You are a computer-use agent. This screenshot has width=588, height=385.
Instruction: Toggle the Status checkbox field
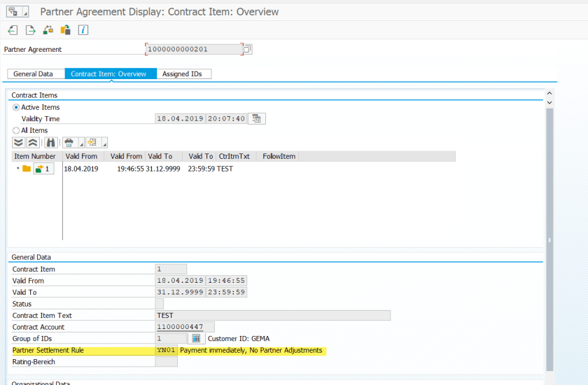(x=159, y=304)
